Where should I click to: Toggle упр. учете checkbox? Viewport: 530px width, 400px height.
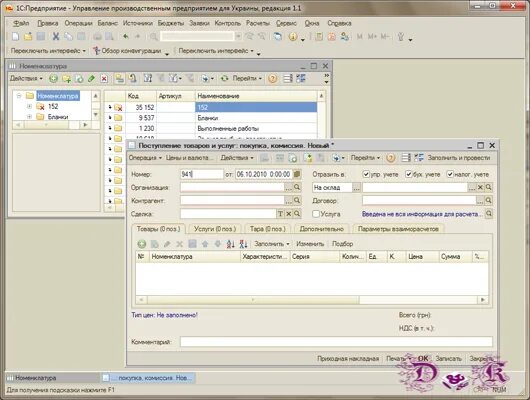click(366, 174)
